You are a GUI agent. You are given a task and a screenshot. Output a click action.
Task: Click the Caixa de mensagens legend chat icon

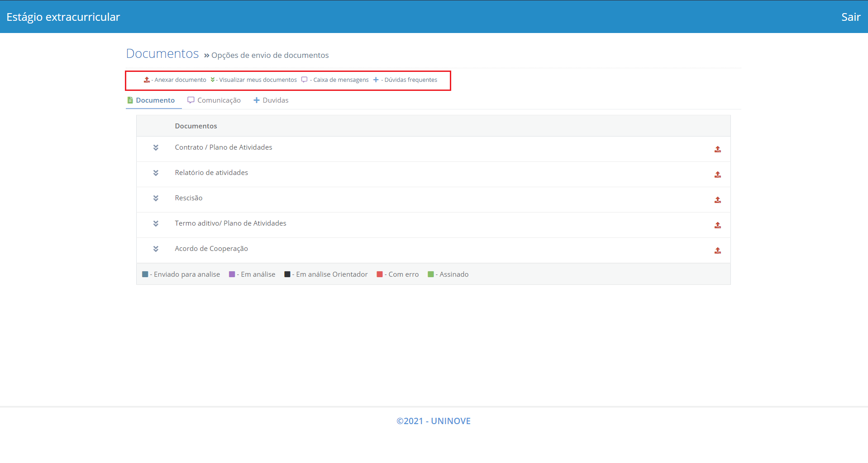pos(304,80)
